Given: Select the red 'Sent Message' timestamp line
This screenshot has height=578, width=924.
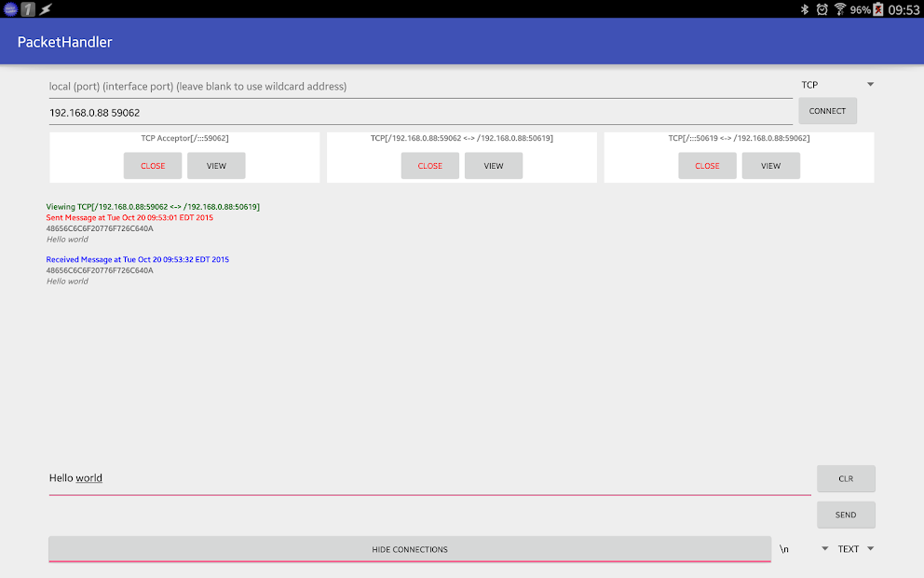Looking at the screenshot, I should click(129, 217).
